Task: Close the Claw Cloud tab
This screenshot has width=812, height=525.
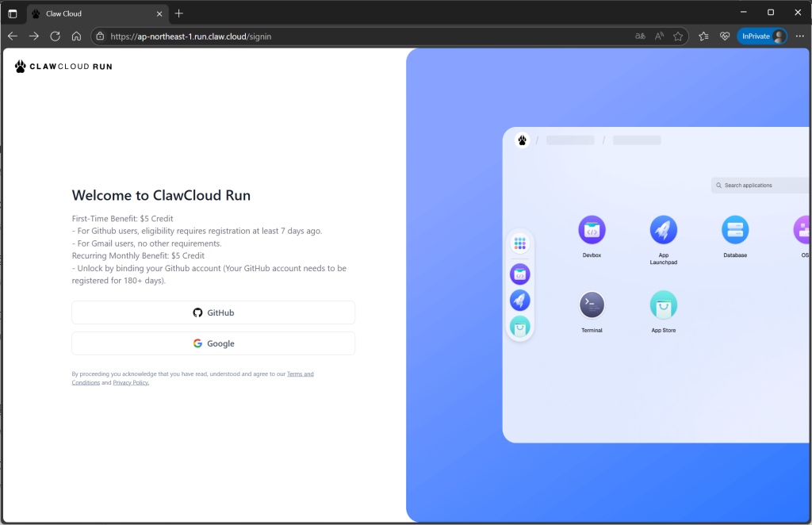Action: tap(159, 14)
